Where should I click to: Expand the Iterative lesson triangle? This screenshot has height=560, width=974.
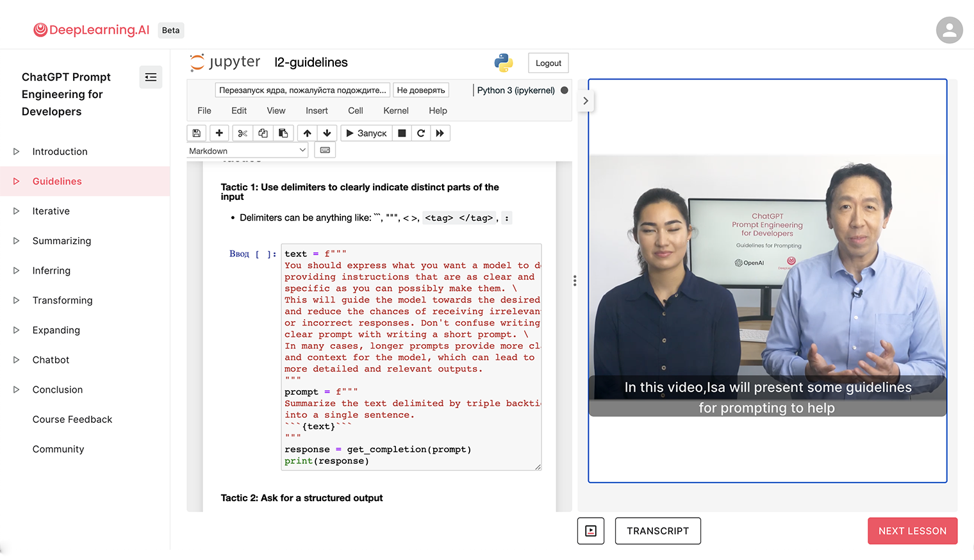coord(17,211)
